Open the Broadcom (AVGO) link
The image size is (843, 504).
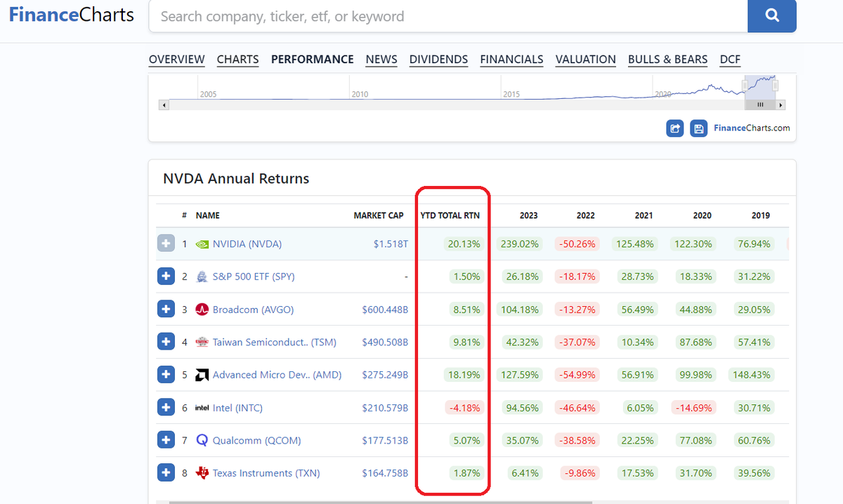coord(254,310)
